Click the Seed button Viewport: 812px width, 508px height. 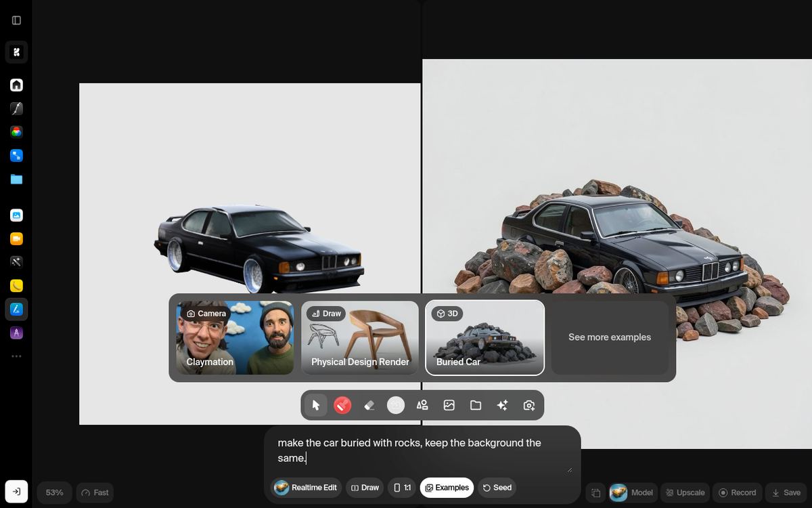pyautogui.click(x=497, y=488)
